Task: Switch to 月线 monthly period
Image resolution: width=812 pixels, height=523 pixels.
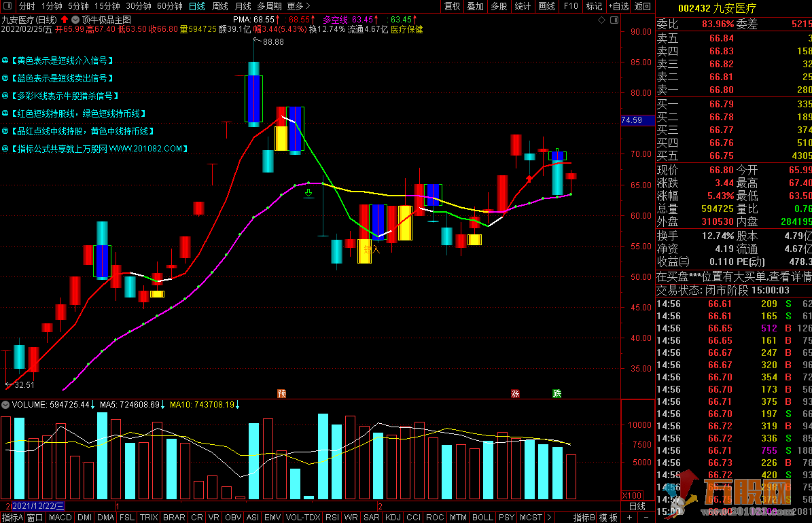Action: pyautogui.click(x=243, y=6)
